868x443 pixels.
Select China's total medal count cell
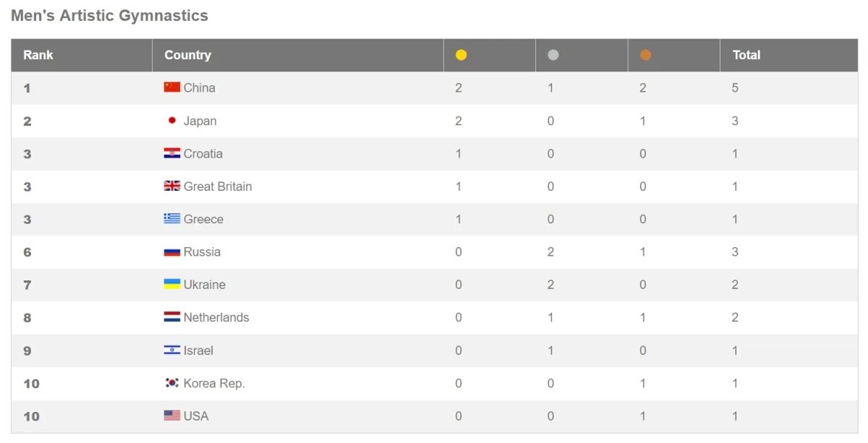point(735,88)
